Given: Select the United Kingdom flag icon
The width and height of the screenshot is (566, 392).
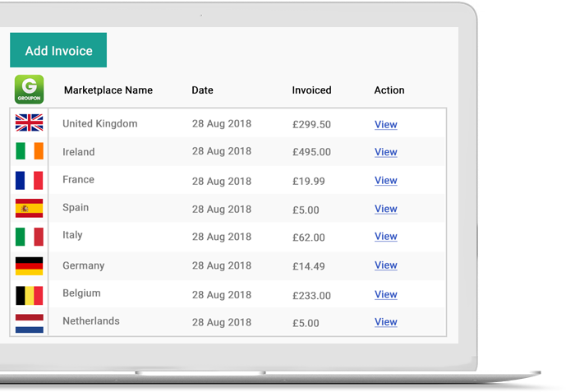Looking at the screenshot, I should [30, 122].
